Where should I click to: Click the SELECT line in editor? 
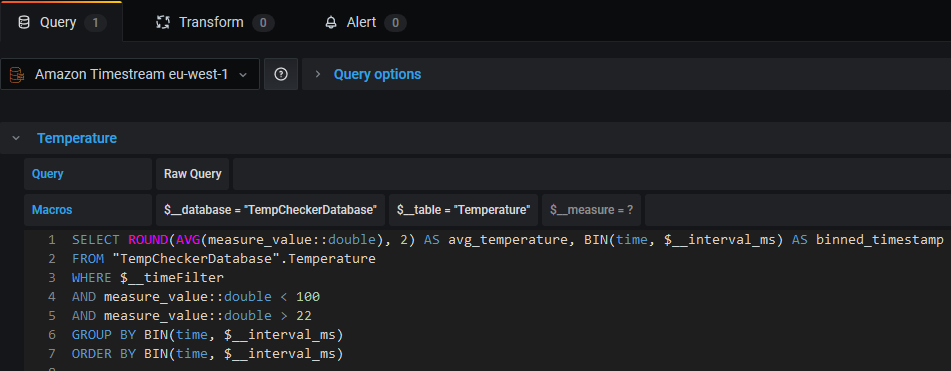(x=507, y=240)
